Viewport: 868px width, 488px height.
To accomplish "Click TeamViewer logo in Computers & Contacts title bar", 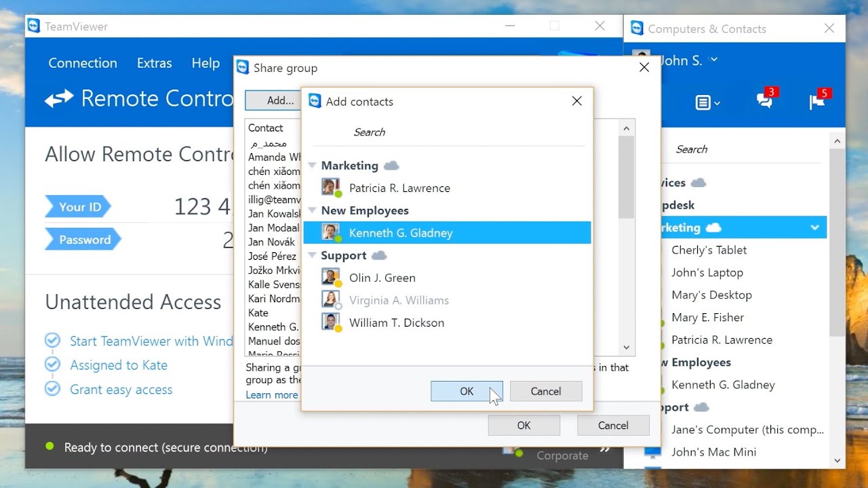I will click(x=637, y=28).
